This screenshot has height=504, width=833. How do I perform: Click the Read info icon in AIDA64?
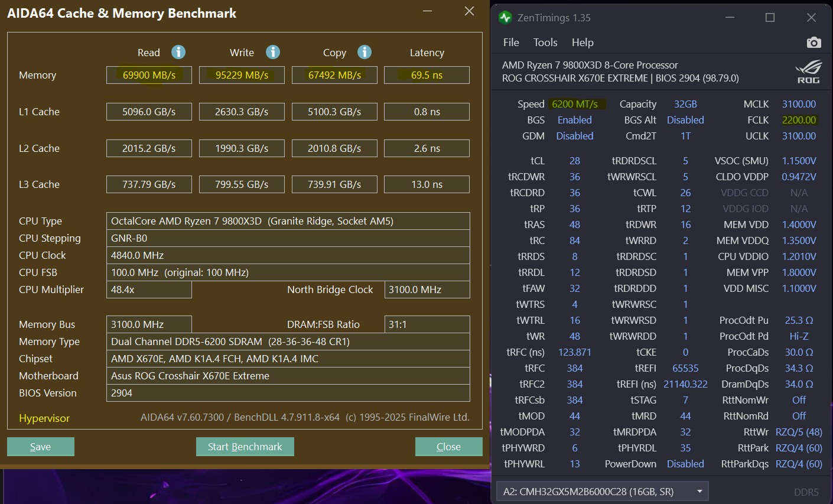[178, 52]
